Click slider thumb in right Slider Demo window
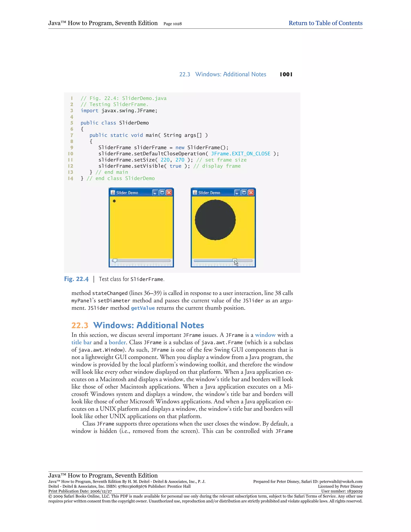Image resolution: width=411 pixels, height=532 pixels. (234, 260)
